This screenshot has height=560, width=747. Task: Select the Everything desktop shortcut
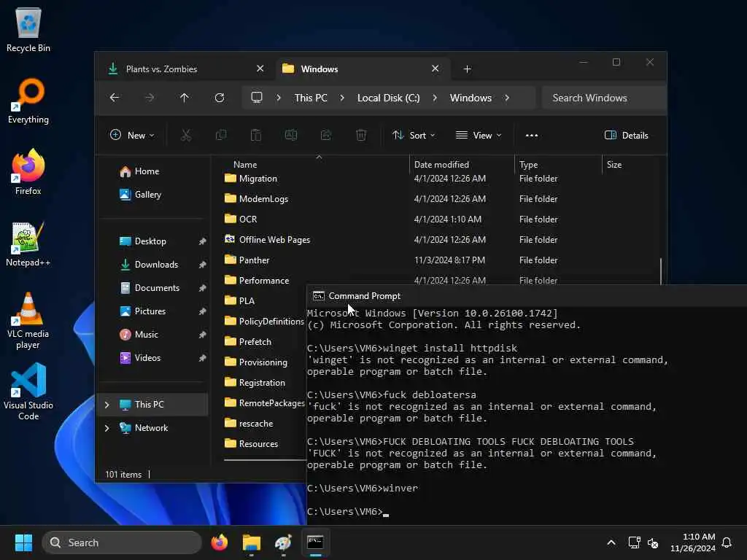click(x=28, y=101)
